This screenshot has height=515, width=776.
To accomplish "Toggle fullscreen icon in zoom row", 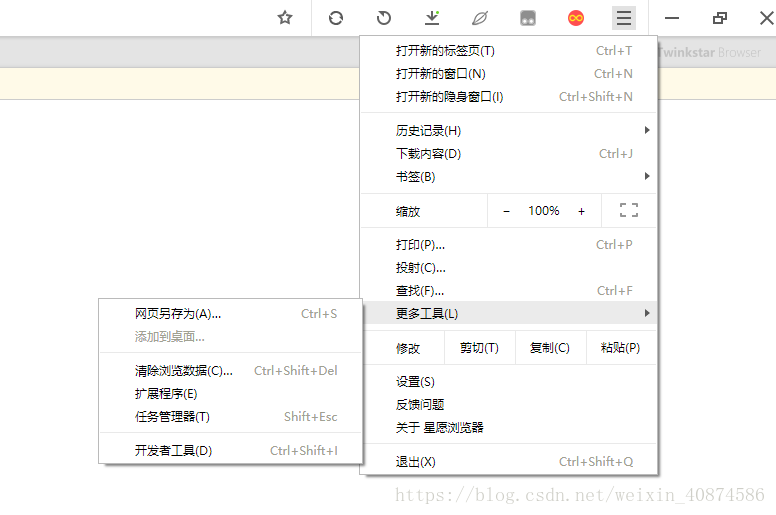I will pos(629,210).
